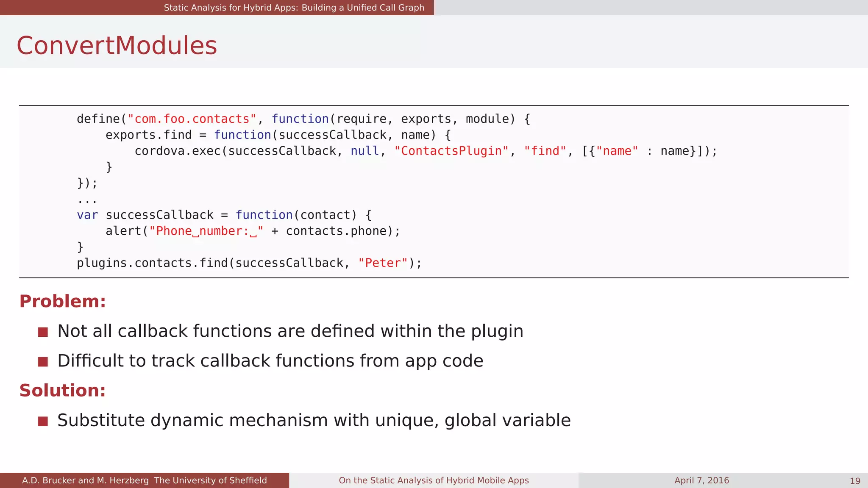Click the slide number 19
Screen dimensions: 868x488
[855, 481]
